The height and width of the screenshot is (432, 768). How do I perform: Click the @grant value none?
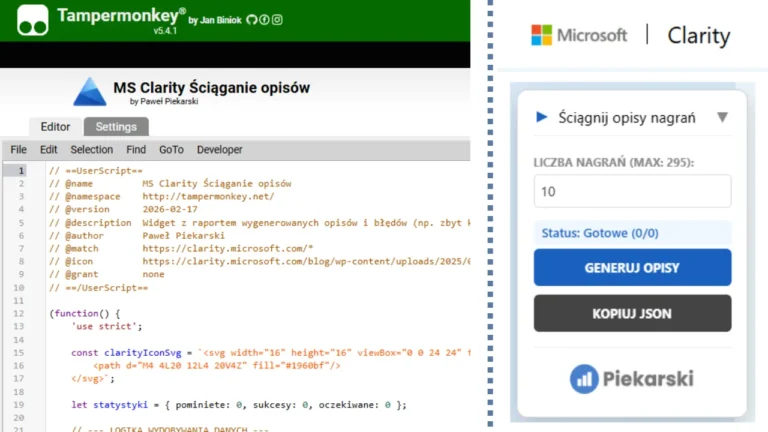pyautogui.click(x=153, y=274)
